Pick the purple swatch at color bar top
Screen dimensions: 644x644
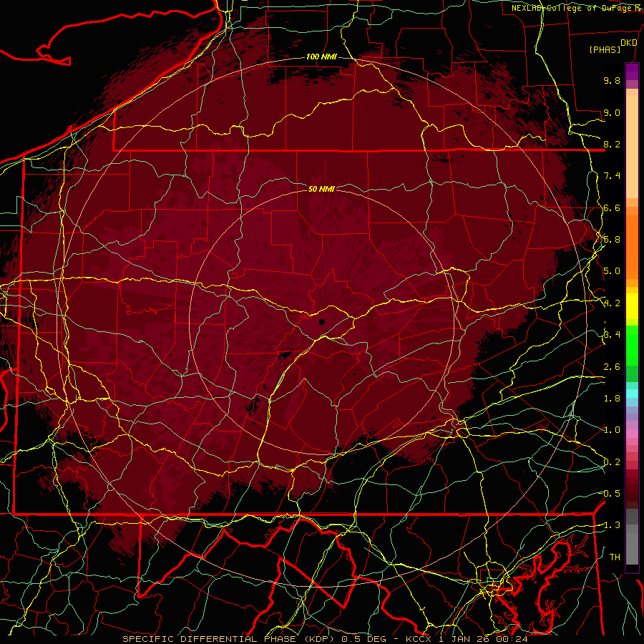pos(632,72)
